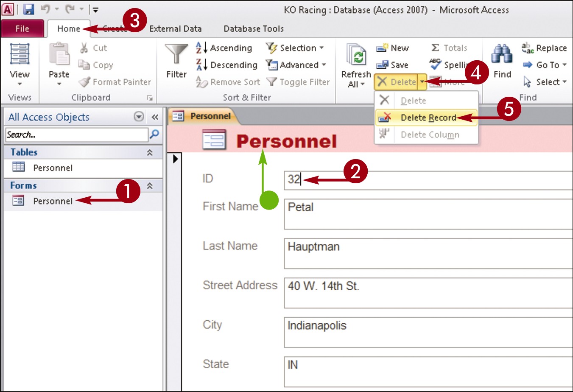573x392 pixels.
Task: Click the Paste clipboard icon
Action: [59, 54]
